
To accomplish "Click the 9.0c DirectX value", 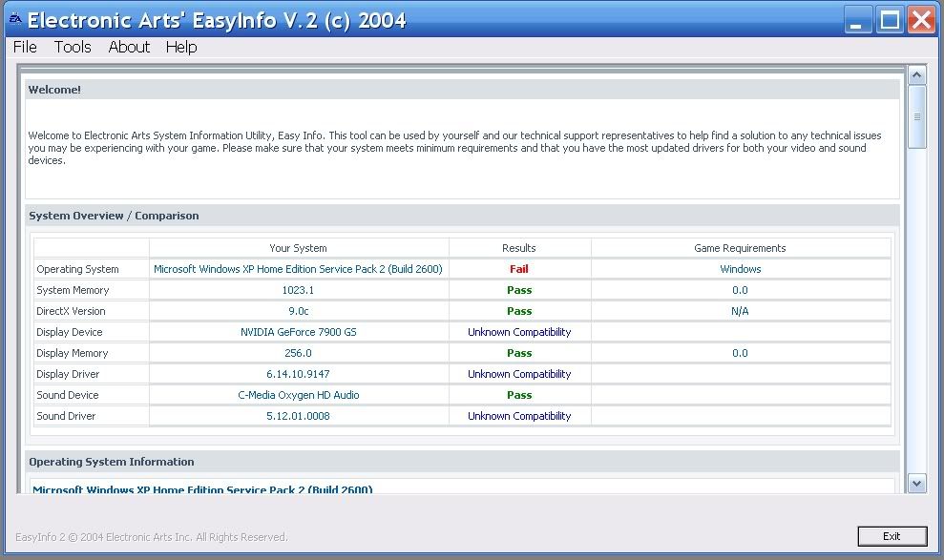I will click(x=299, y=311).
